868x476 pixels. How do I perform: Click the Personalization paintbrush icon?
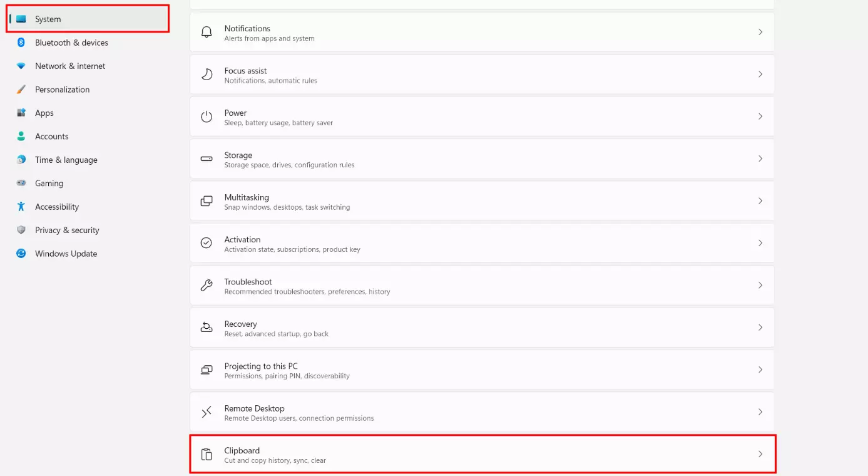(x=21, y=90)
